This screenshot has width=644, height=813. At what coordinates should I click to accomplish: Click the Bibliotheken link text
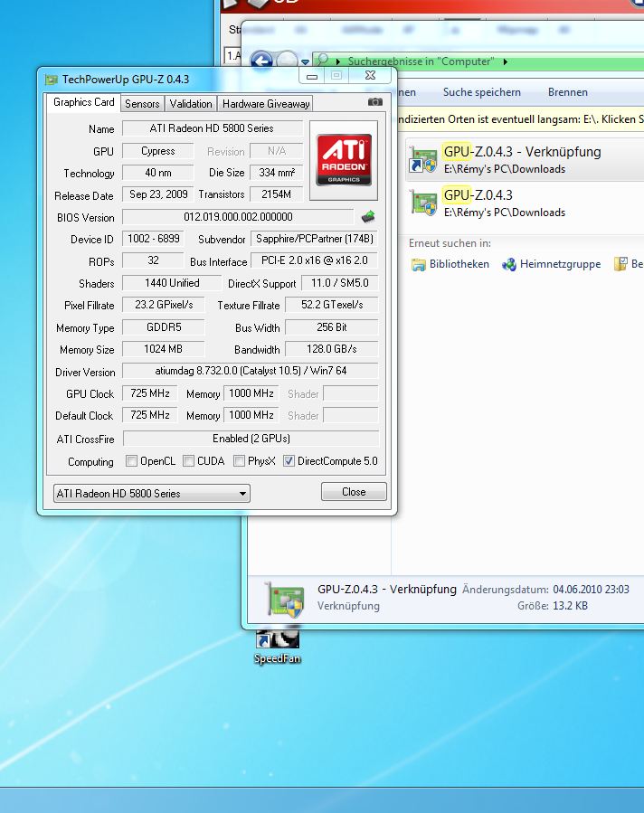pos(459,264)
